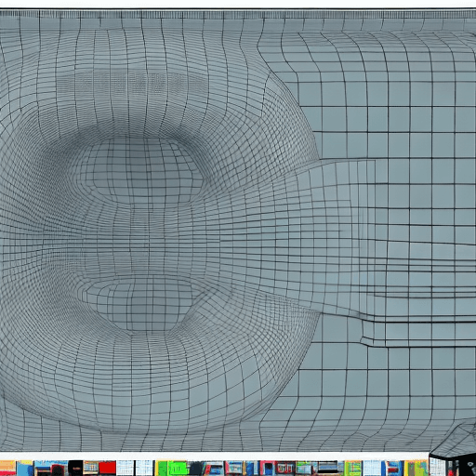Click inside the upper hole of the torus mesh
476x476 pixels.
pos(141,169)
